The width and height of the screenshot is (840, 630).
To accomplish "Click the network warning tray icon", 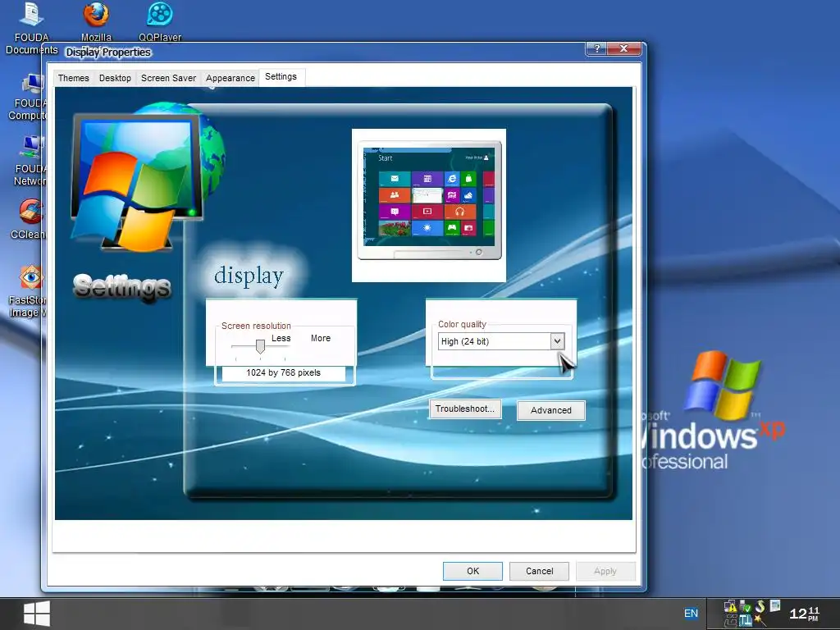I will 731,606.
